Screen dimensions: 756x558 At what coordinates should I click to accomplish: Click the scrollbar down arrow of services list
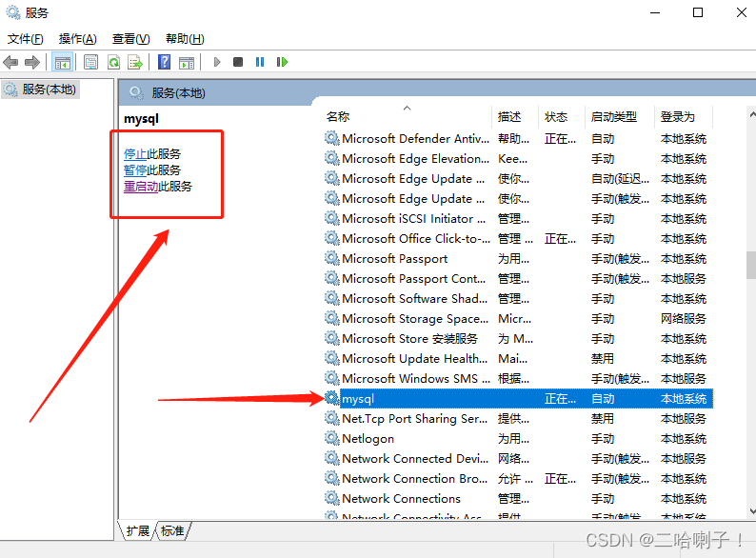752,511
